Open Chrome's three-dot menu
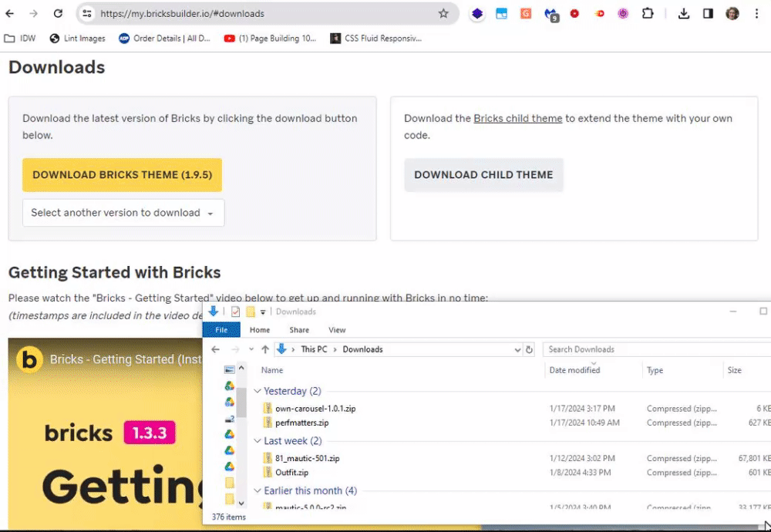The image size is (771, 532). pyautogui.click(x=757, y=14)
